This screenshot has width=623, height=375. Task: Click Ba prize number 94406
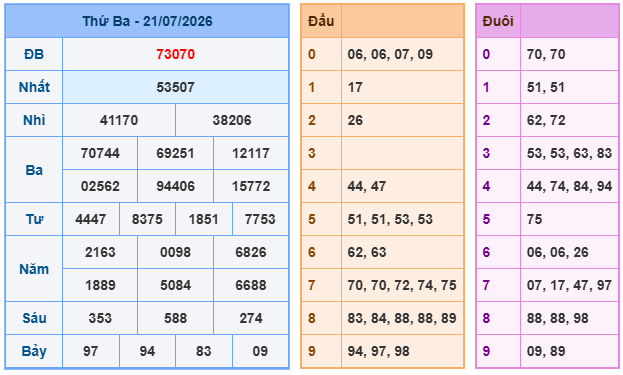click(175, 186)
